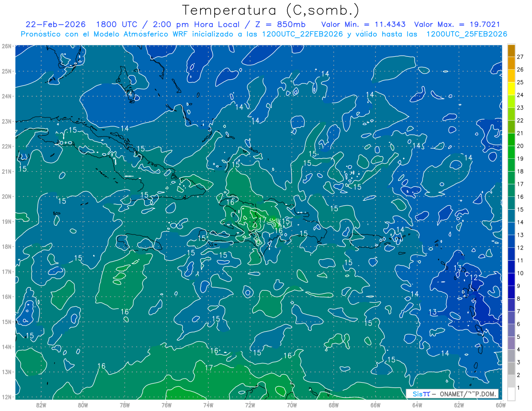Pick the yellow legend swatch between 24 and 25
This screenshot has height=411, width=532.
click(x=512, y=89)
